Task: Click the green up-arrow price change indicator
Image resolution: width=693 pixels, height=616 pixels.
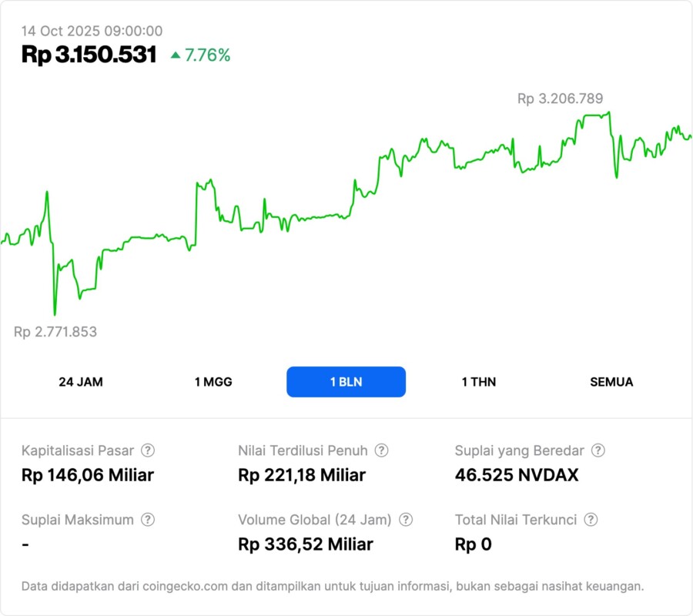Action: [176, 55]
